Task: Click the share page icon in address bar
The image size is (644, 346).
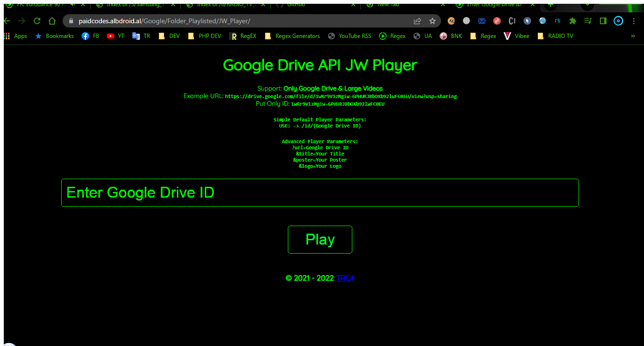Action: pyautogui.click(x=417, y=21)
